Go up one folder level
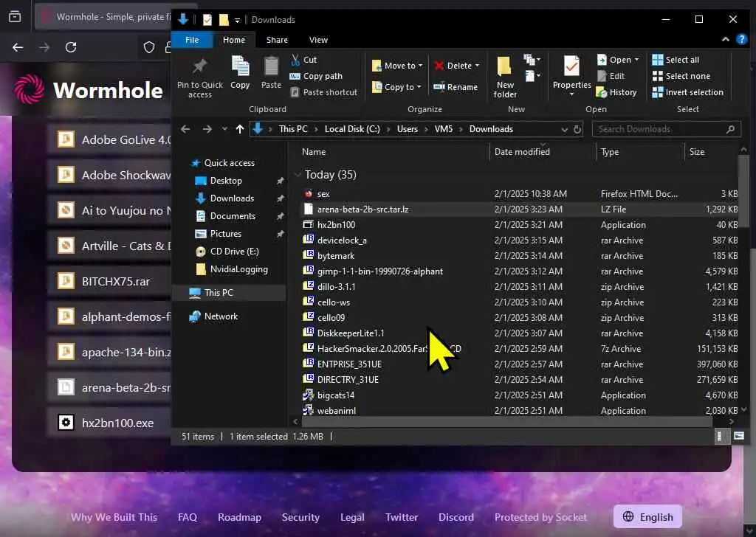 coord(240,129)
